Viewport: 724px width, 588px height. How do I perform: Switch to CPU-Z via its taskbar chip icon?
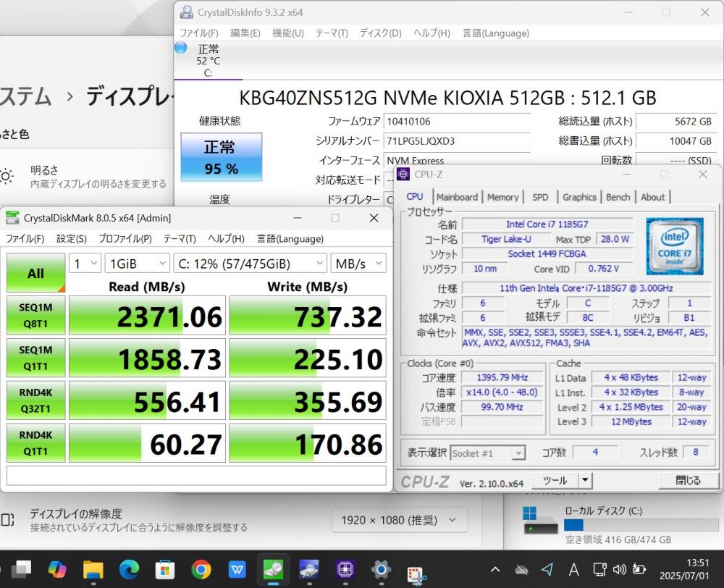(x=345, y=569)
